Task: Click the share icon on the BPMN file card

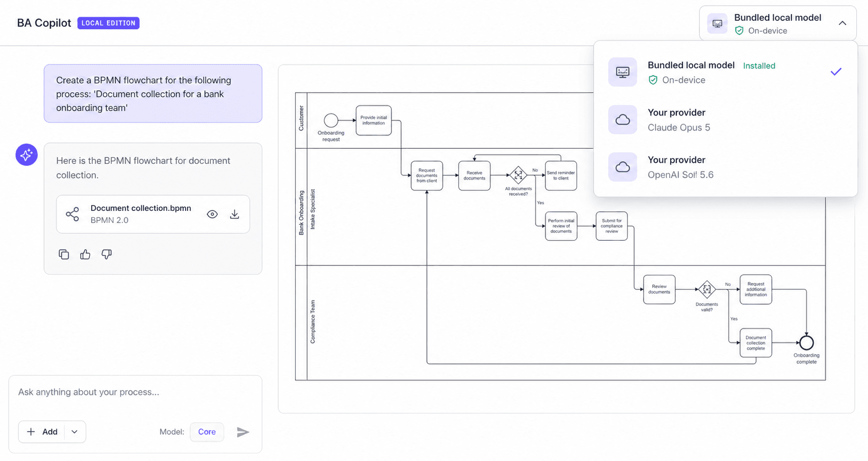Action: click(73, 214)
